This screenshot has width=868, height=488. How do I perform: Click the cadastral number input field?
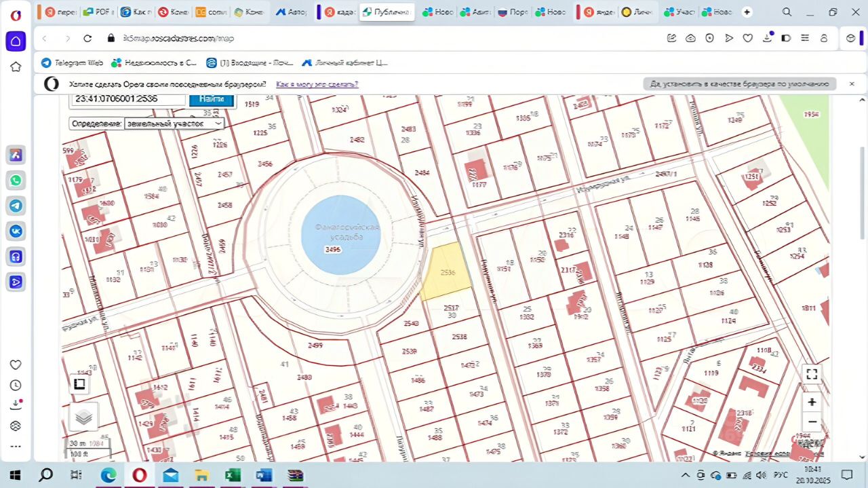pos(128,99)
